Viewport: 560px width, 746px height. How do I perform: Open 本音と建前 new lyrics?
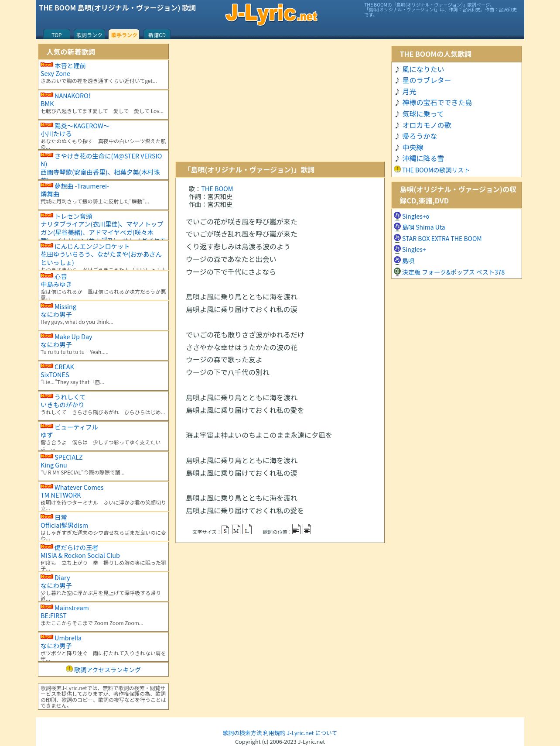click(x=70, y=65)
